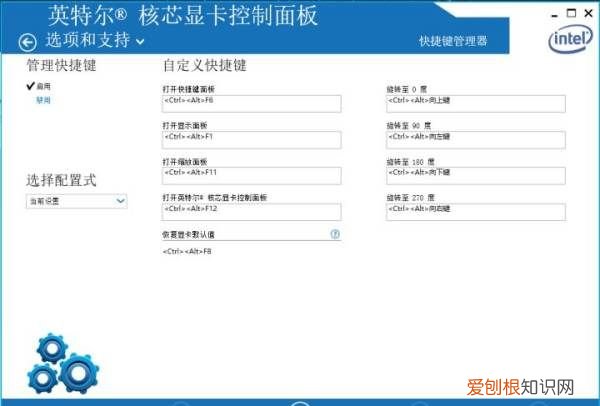Click the Intel logo
Image resolution: width=600 pixels, height=406 pixels.
[570, 39]
